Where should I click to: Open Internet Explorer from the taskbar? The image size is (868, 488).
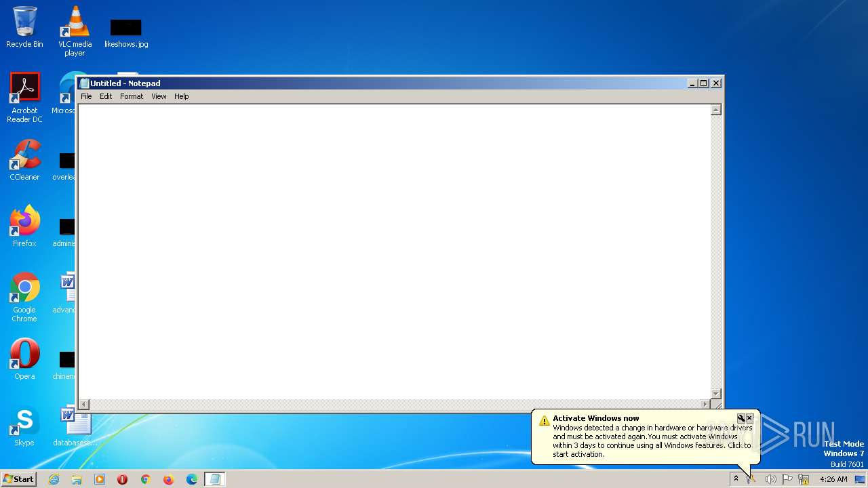pos(54,479)
